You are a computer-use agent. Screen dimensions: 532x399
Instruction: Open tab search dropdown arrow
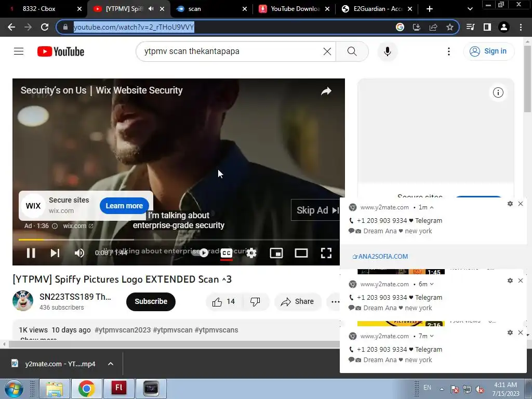[470, 9]
